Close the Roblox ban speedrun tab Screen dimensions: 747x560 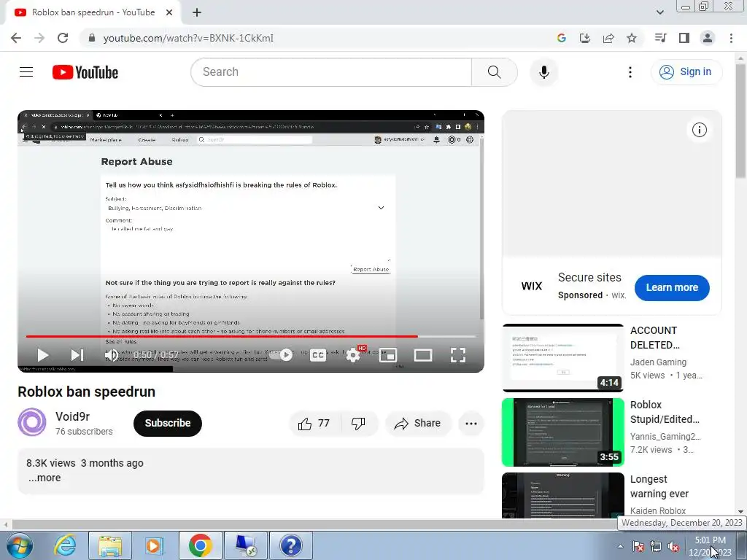click(x=169, y=13)
